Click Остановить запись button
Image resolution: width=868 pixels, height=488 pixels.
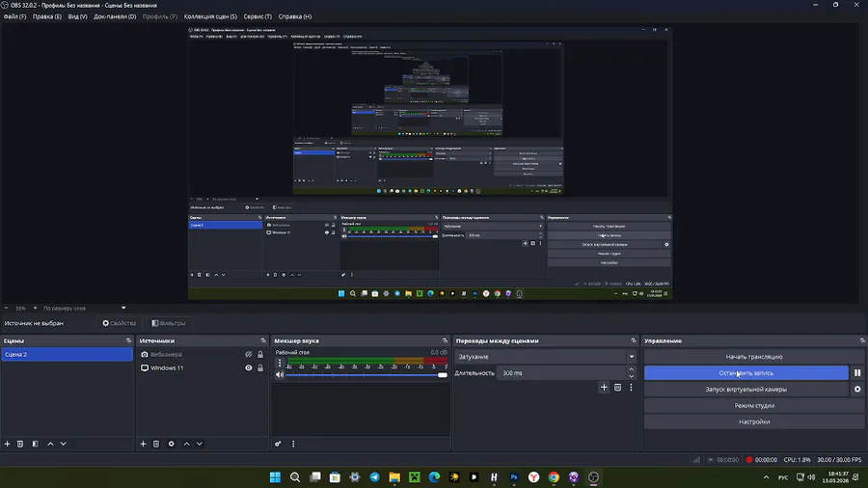coord(746,373)
